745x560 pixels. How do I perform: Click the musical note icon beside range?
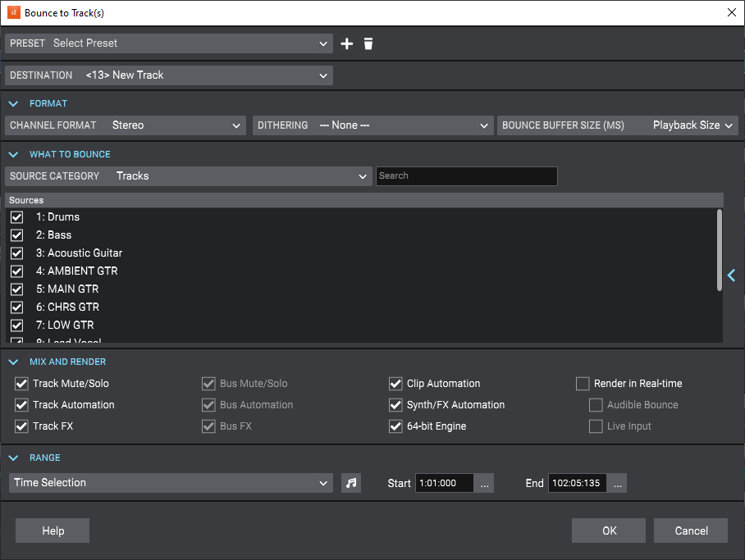point(351,483)
